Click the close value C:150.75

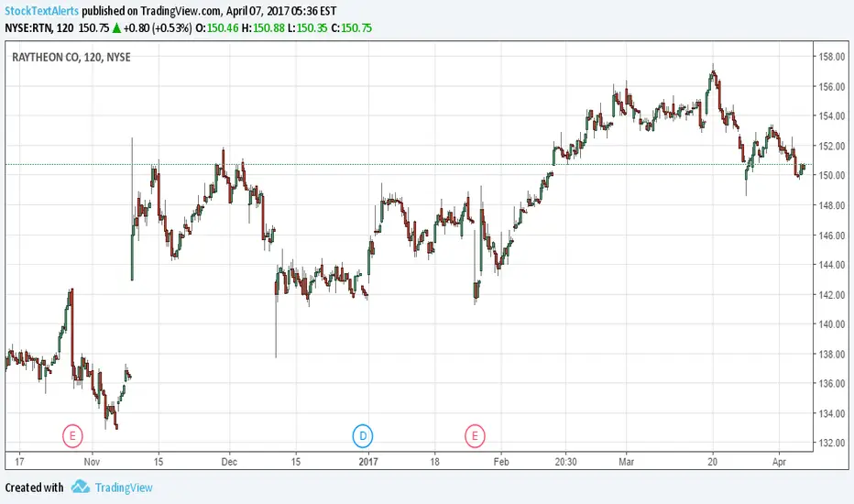tap(351, 27)
